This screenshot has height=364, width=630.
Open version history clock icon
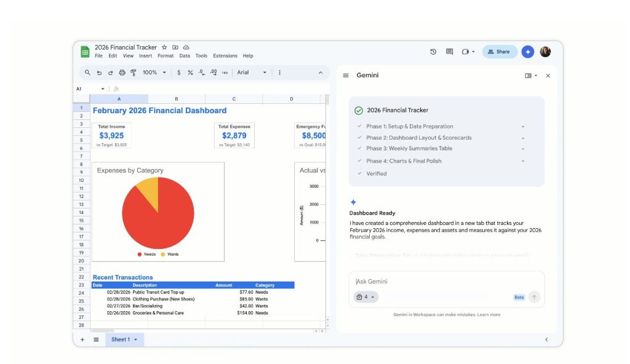pyautogui.click(x=433, y=52)
